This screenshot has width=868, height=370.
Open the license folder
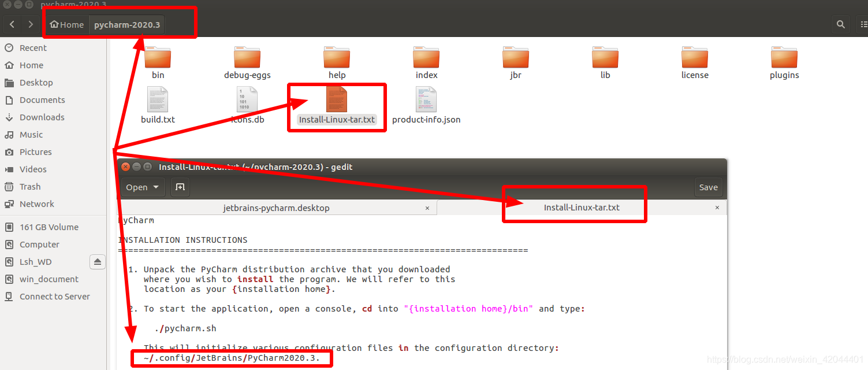pyautogui.click(x=695, y=58)
